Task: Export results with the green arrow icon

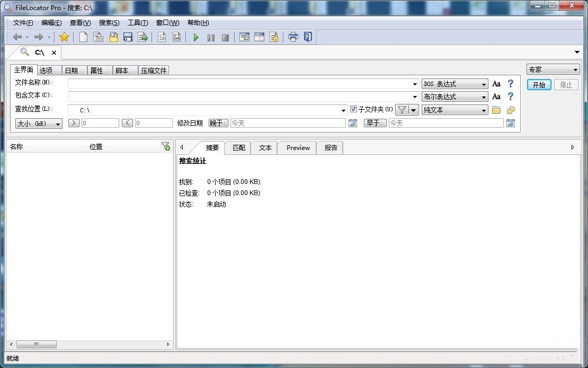Action: (x=142, y=37)
